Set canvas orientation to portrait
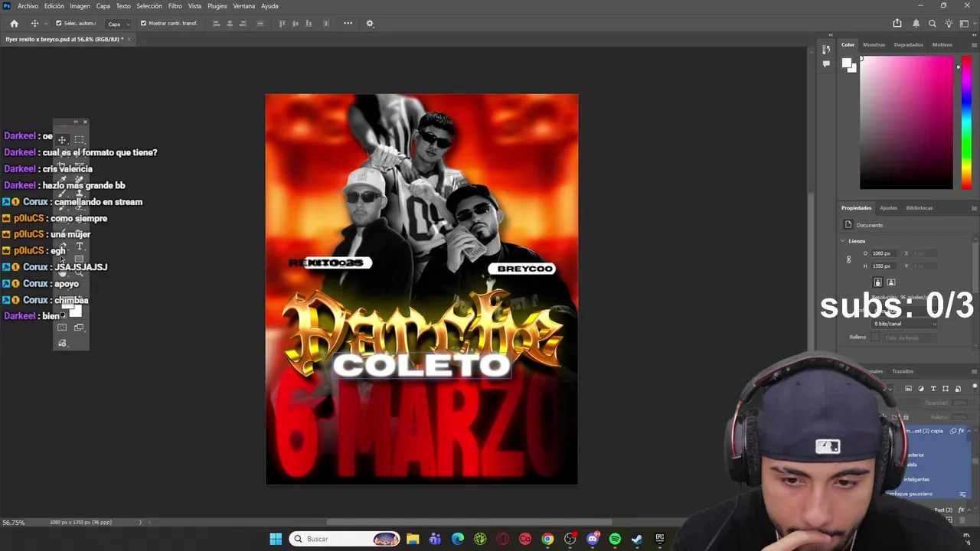This screenshot has height=551, width=980. point(878,282)
